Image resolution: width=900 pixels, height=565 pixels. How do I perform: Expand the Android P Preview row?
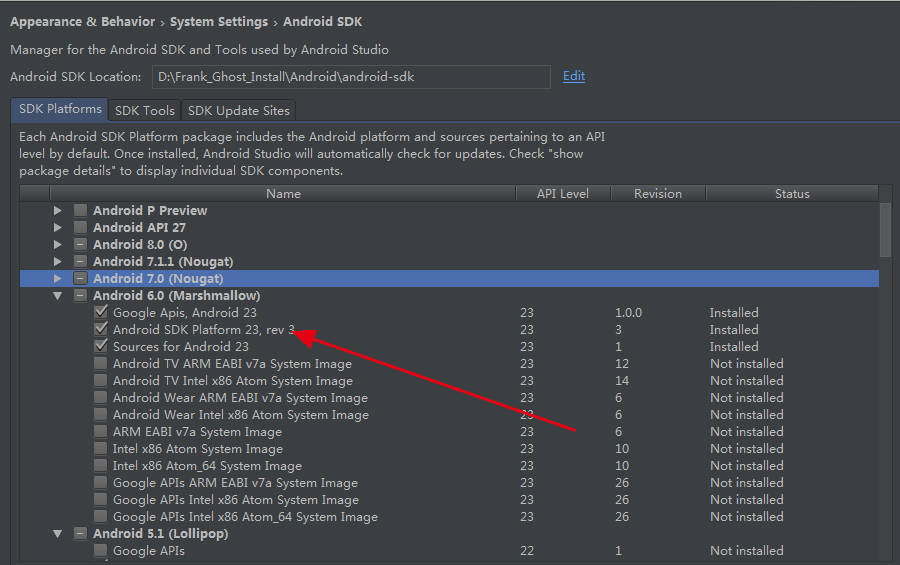click(57, 211)
